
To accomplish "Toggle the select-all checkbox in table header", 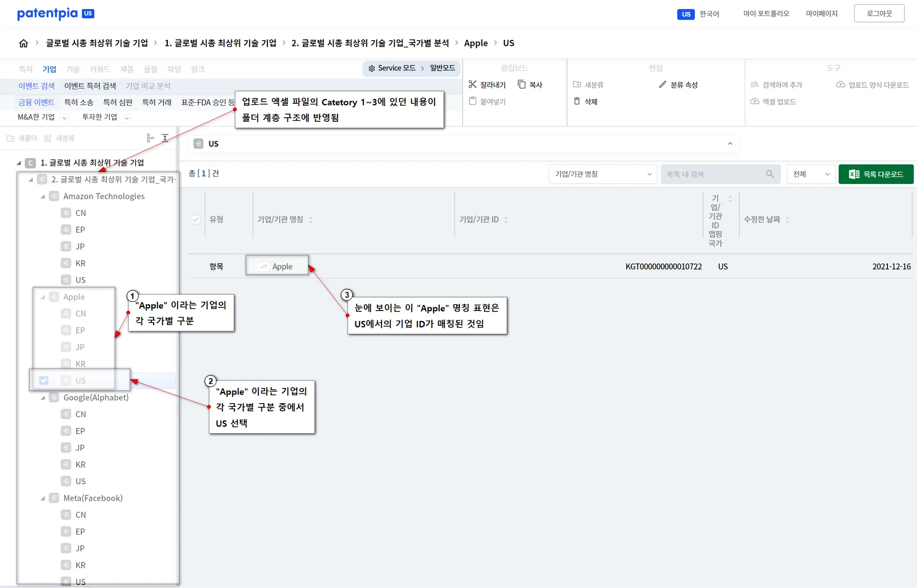I will pyautogui.click(x=196, y=220).
